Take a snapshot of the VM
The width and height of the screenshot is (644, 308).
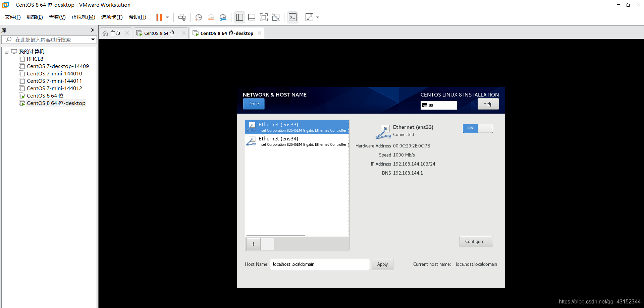point(199,17)
